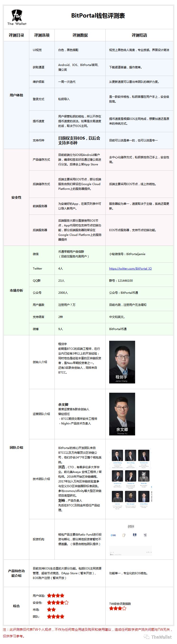
Task: Select the 团队 four-star rating
Action: coord(56,616)
